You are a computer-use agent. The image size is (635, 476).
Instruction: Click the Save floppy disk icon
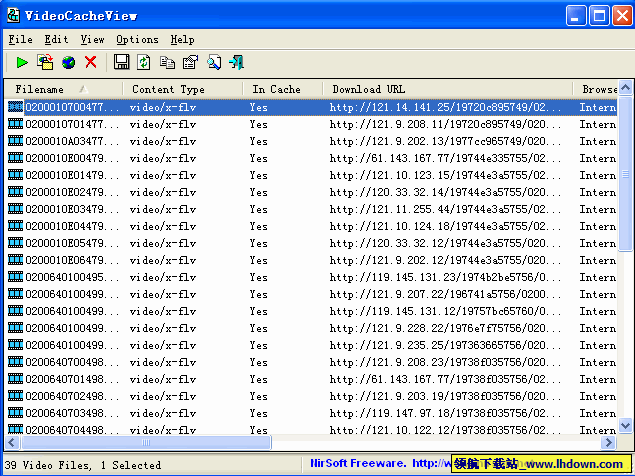tap(121, 63)
